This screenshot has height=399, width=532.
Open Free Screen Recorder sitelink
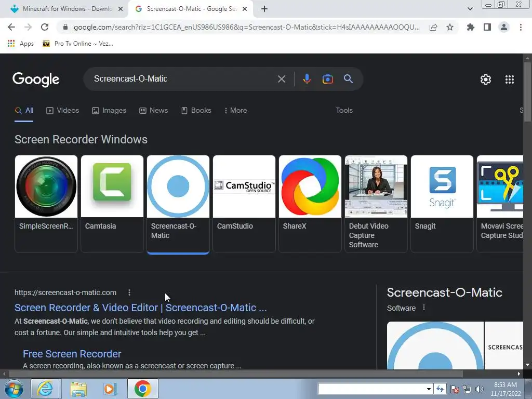click(72, 354)
